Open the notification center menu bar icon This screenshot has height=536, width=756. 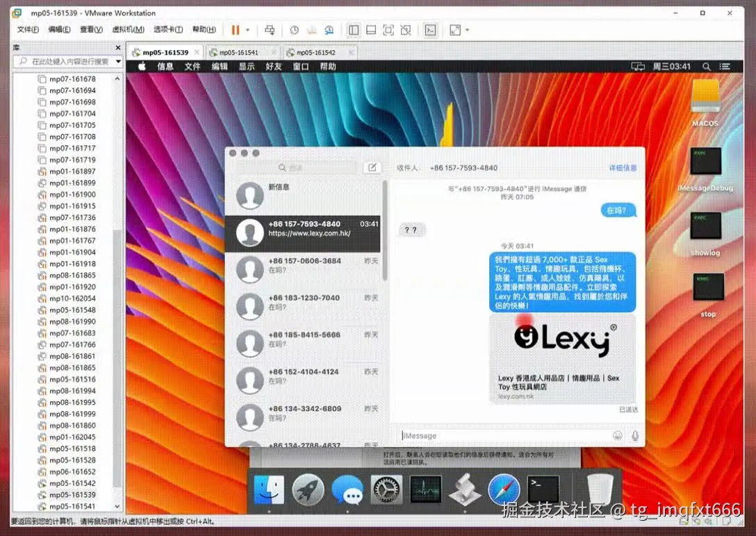[725, 67]
